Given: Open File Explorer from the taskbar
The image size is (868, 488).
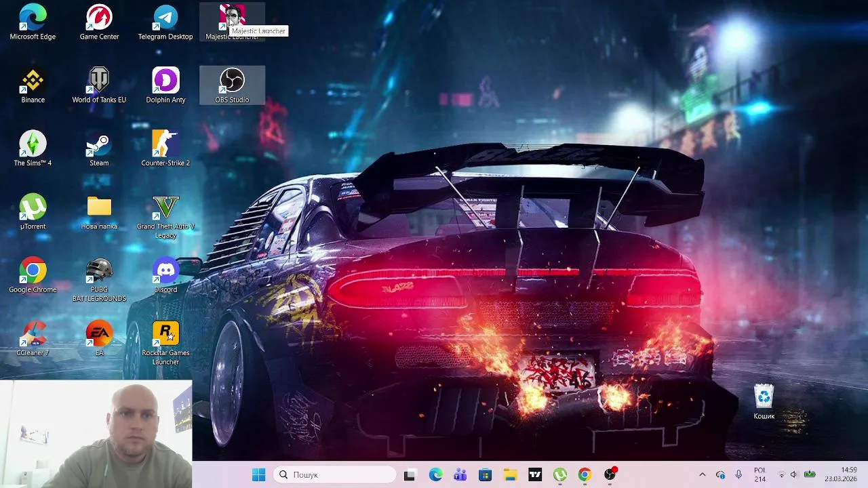Looking at the screenshot, I should tap(510, 474).
